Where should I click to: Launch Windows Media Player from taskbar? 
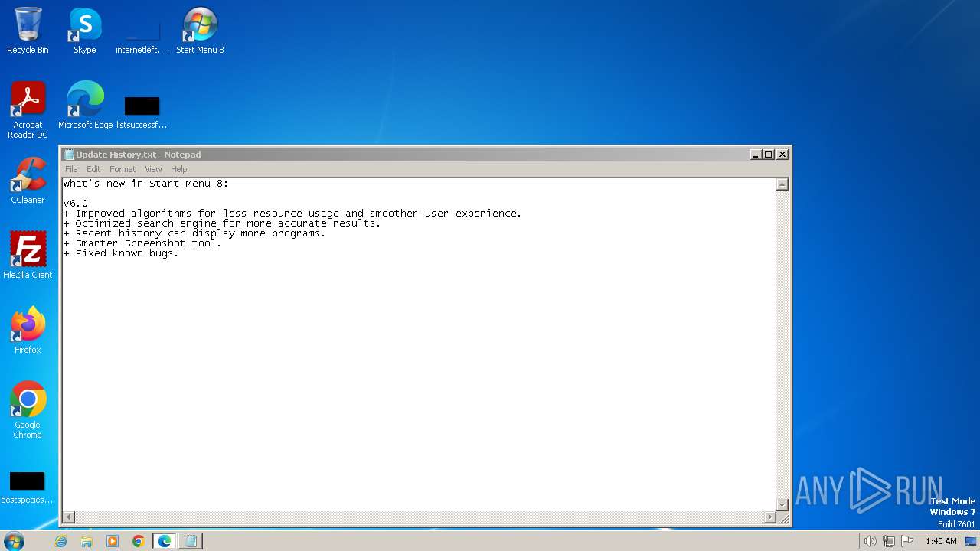tap(113, 541)
